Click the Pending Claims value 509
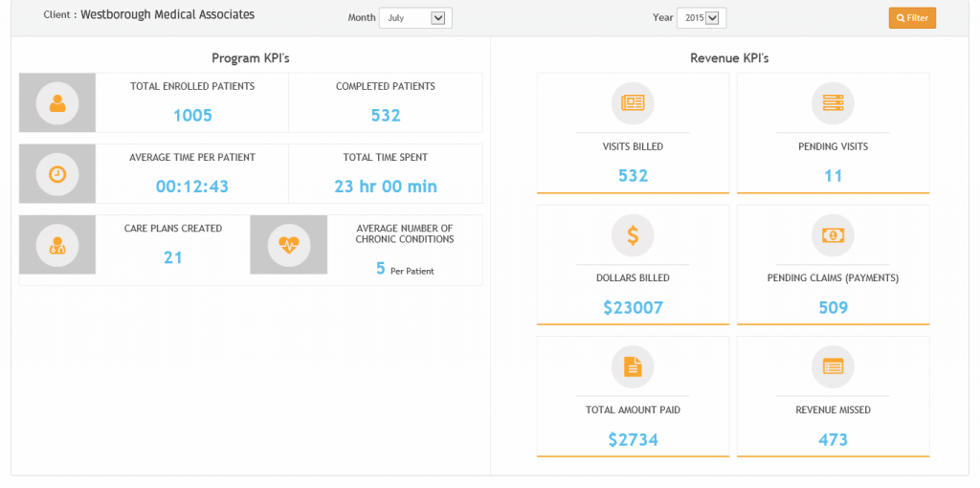Image resolution: width=980 pixels, height=488 pixels. (x=834, y=307)
